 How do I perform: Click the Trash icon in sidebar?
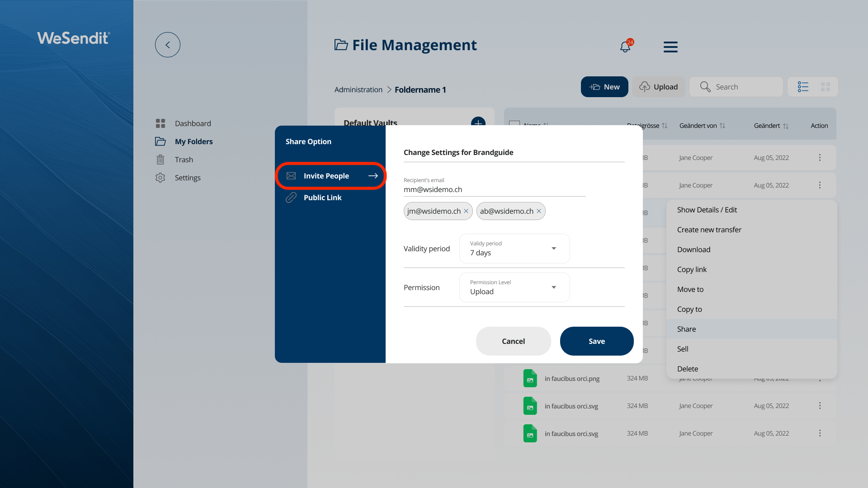(x=160, y=160)
